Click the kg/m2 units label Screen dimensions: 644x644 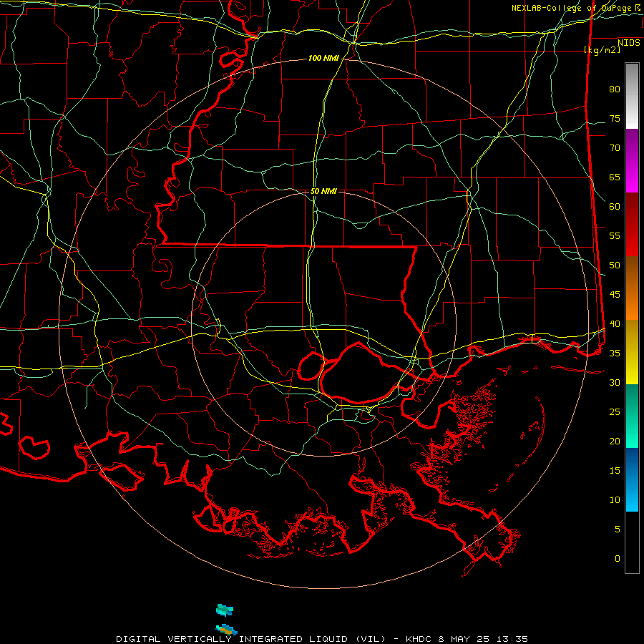point(602,50)
